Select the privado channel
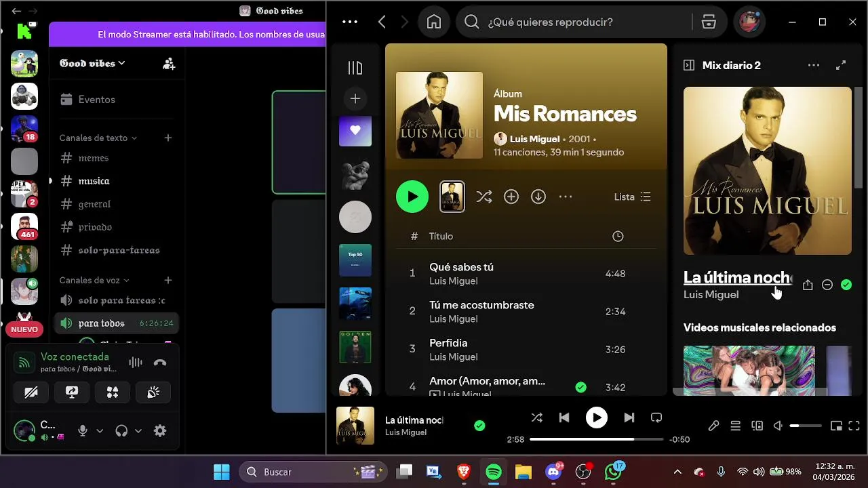 coord(117,227)
